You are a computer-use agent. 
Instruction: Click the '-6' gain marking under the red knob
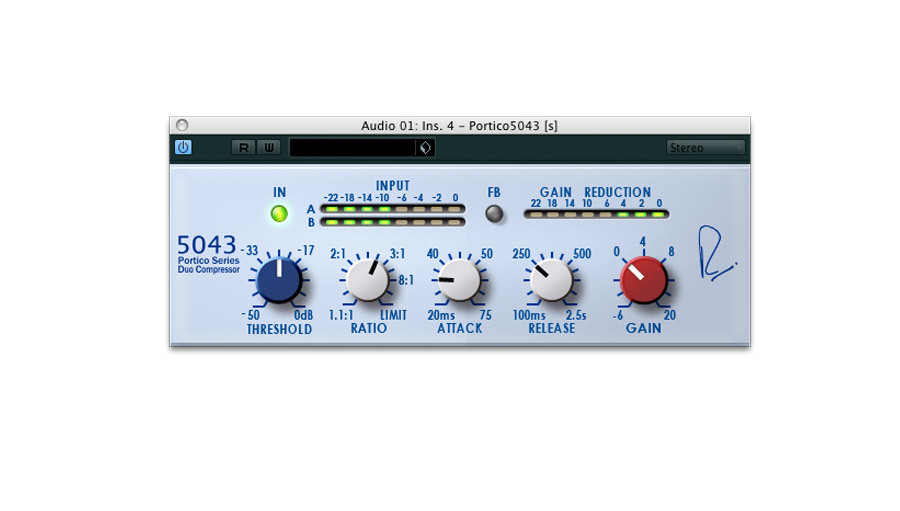[x=618, y=315]
